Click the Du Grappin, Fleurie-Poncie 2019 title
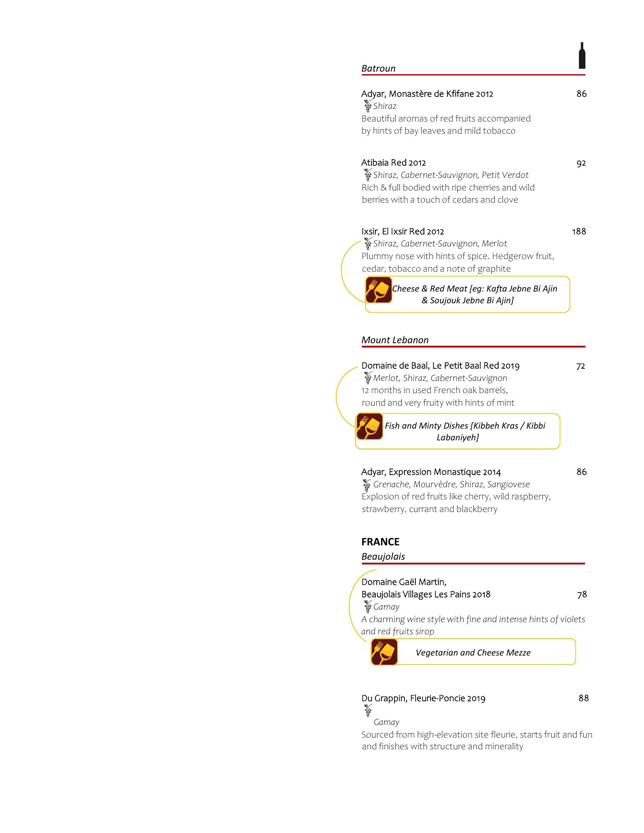644x833 pixels. [x=424, y=699]
